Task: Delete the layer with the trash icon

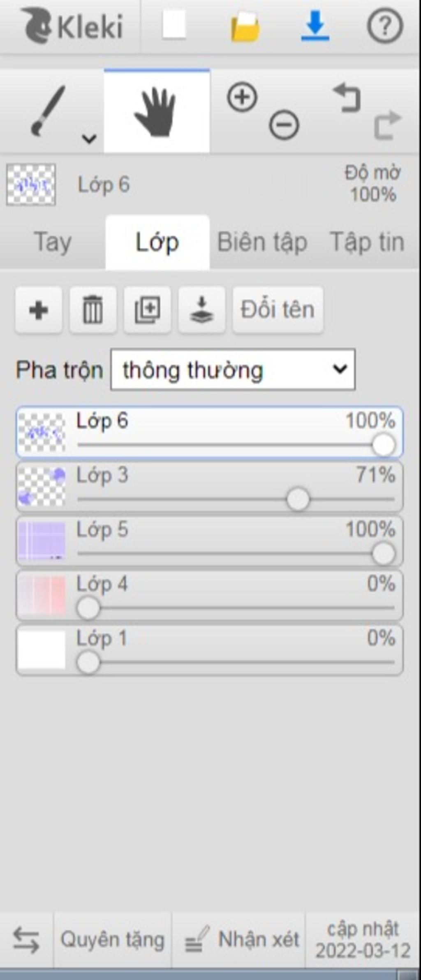Action: [93, 310]
